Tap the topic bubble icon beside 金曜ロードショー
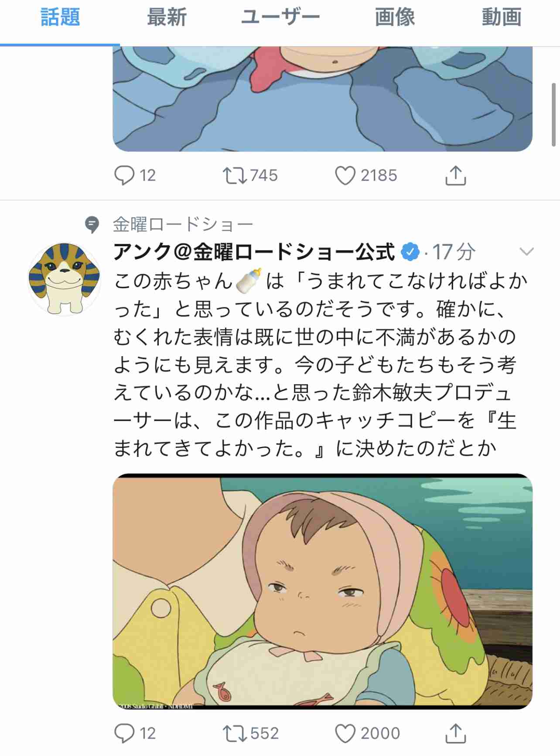 point(92,225)
